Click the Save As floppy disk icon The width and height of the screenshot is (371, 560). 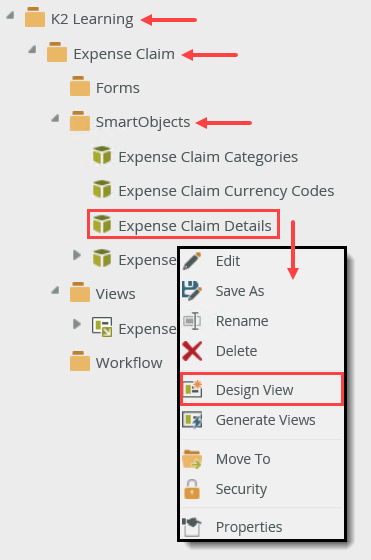pyautogui.click(x=192, y=291)
